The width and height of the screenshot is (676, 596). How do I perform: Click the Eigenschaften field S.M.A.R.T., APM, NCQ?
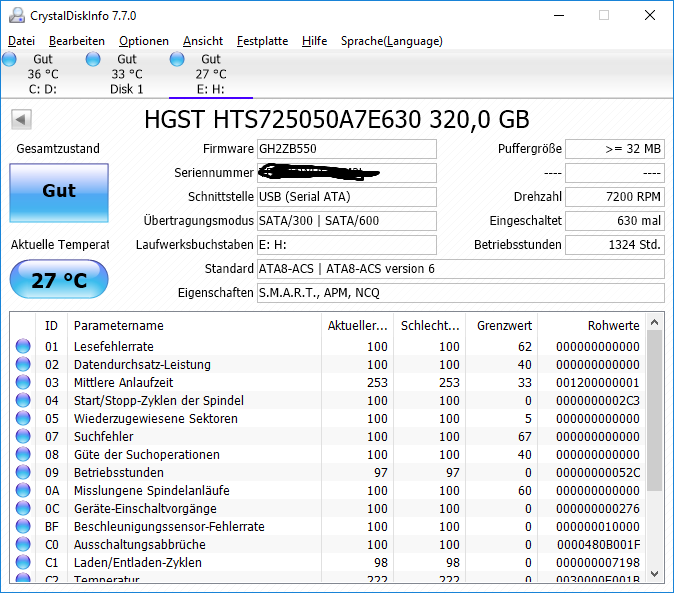click(461, 293)
